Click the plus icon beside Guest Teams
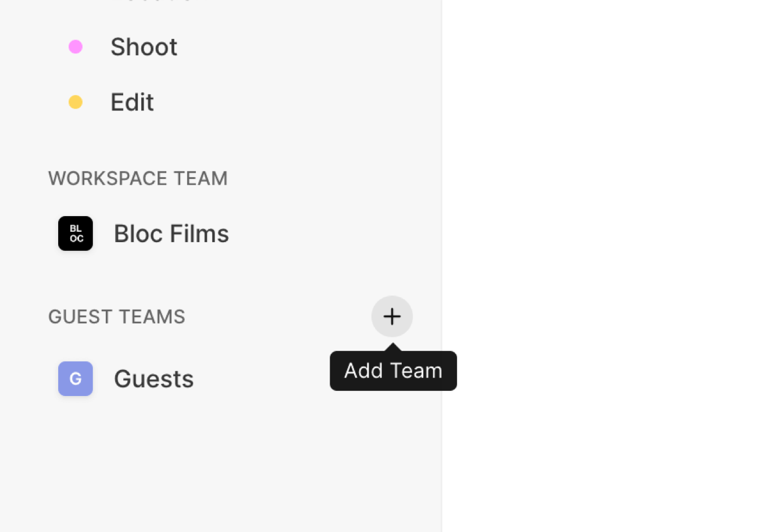The width and height of the screenshot is (765, 532). [x=392, y=317]
